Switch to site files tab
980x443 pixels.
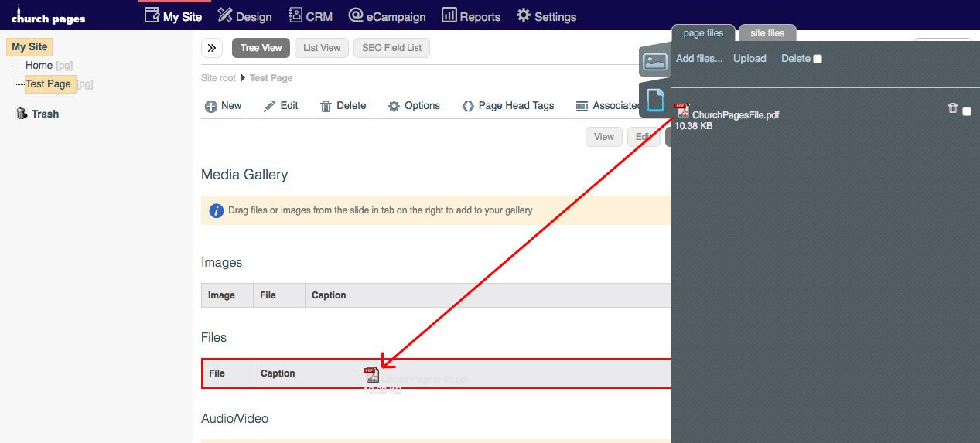(767, 33)
